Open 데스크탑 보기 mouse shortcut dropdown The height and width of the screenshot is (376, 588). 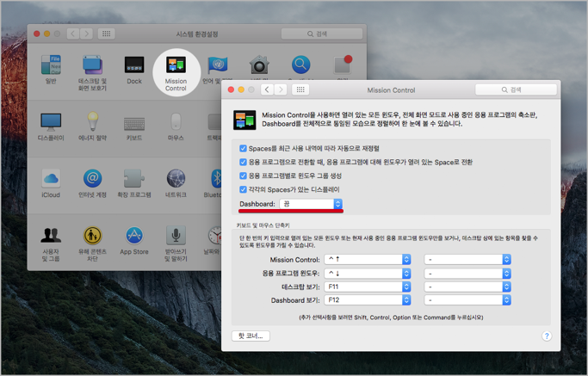(467, 287)
